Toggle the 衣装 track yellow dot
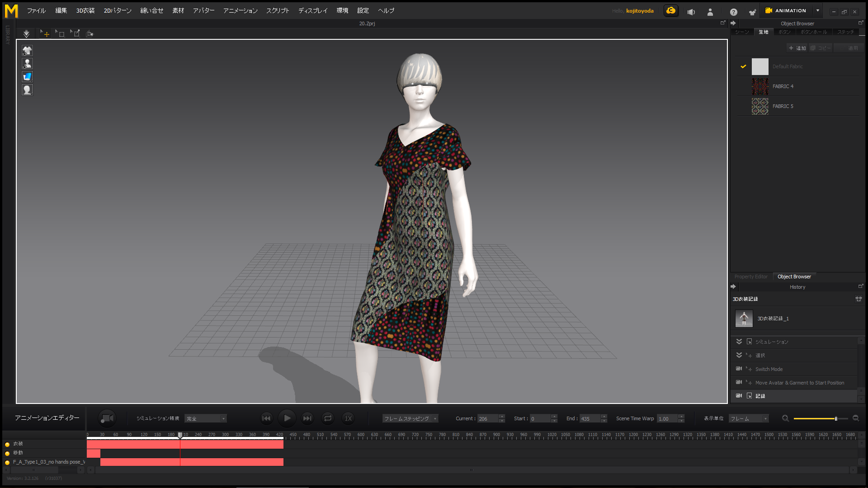 [x=7, y=444]
